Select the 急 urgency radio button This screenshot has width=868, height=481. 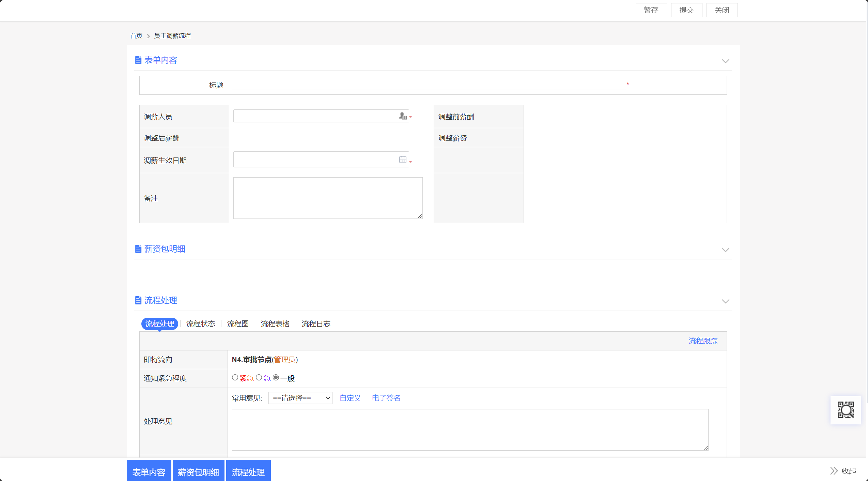point(259,378)
